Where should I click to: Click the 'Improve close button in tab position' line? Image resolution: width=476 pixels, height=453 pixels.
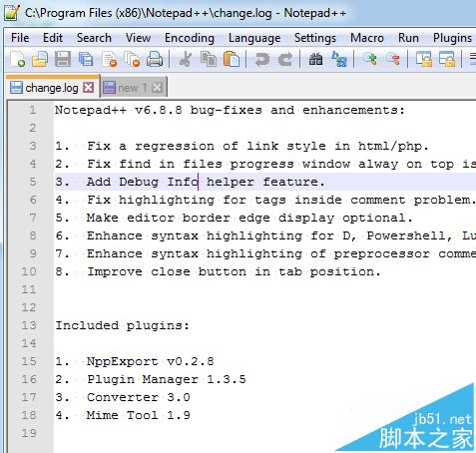218,271
